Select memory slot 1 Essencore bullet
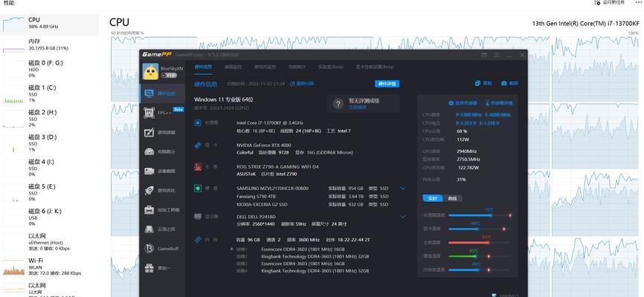Viewport: 644px width, 297px height. 231,249
